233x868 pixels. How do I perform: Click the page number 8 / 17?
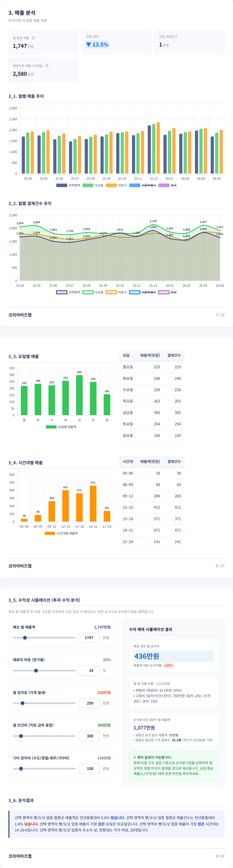tap(220, 565)
